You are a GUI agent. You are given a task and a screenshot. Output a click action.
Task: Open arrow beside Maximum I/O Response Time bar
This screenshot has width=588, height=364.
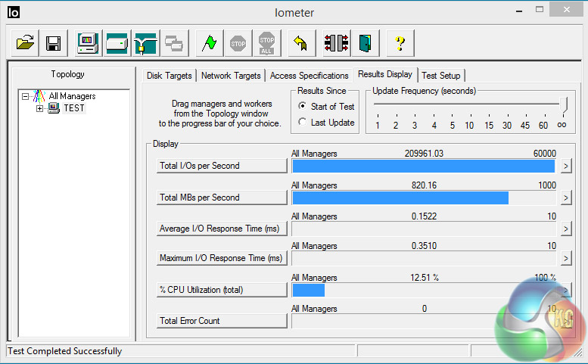[x=566, y=258]
